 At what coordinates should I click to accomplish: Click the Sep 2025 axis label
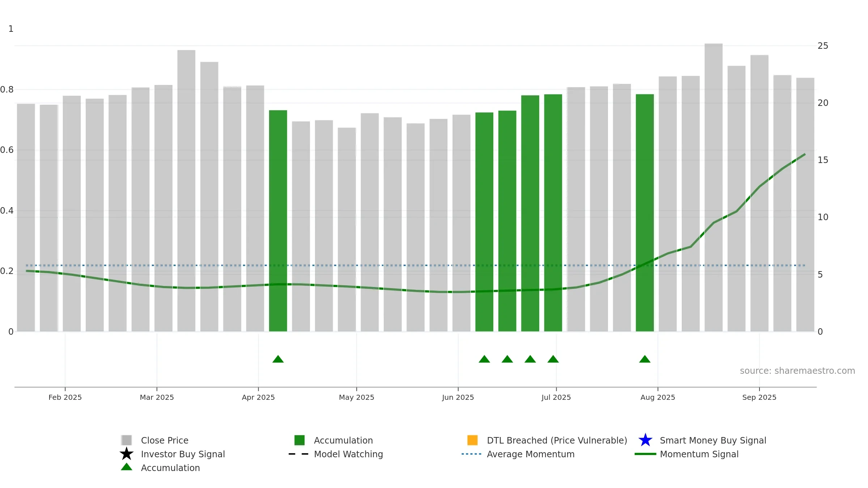(759, 397)
